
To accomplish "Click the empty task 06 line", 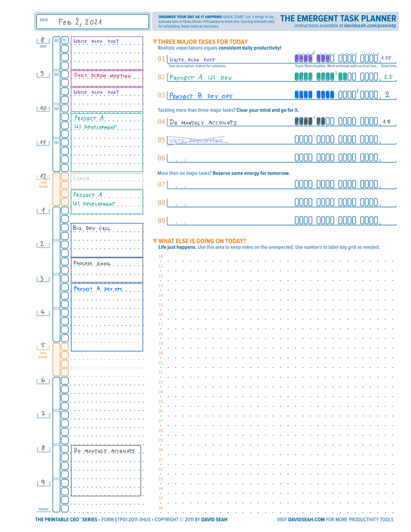I will [230, 159].
